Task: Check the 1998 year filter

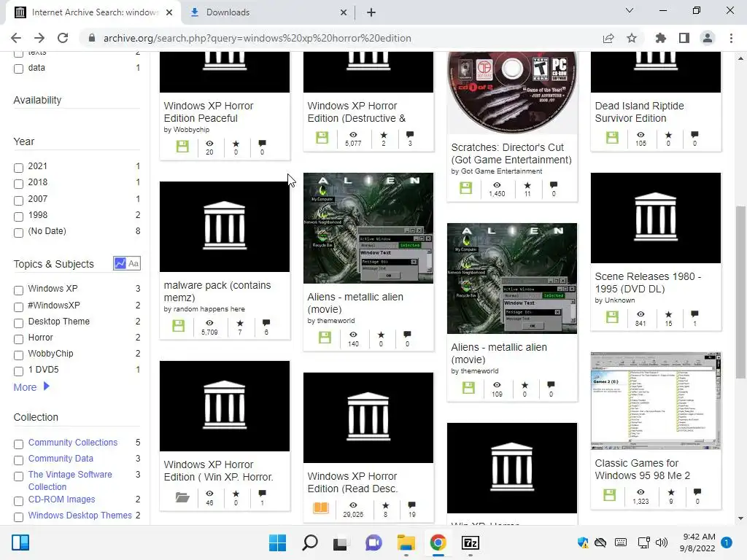Action: [18, 217]
